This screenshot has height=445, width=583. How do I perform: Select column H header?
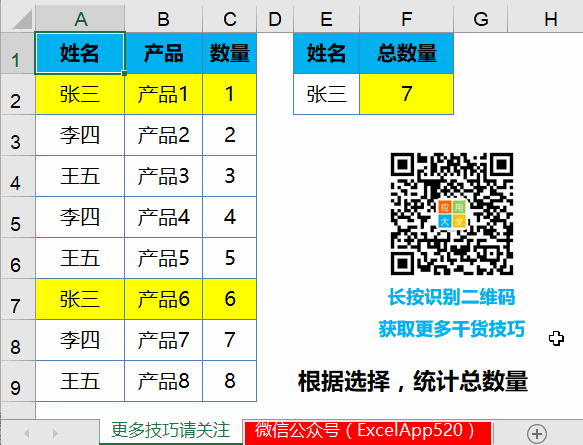pyautogui.click(x=550, y=19)
